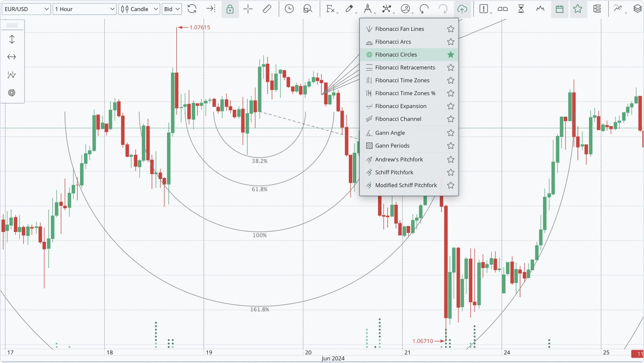Open the Candle chart type dropdown
This screenshot has height=363, width=644.
coord(139,9)
